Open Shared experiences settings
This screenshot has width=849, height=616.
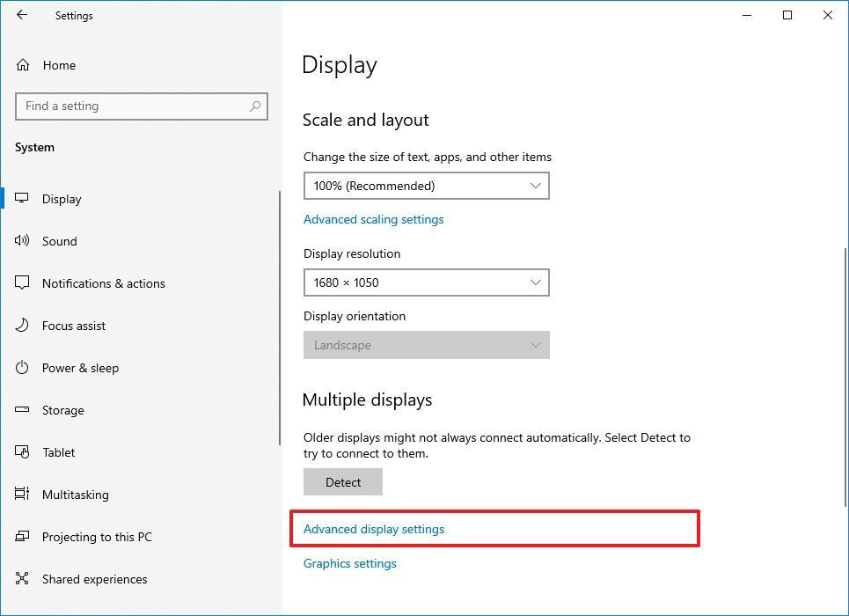(94, 579)
